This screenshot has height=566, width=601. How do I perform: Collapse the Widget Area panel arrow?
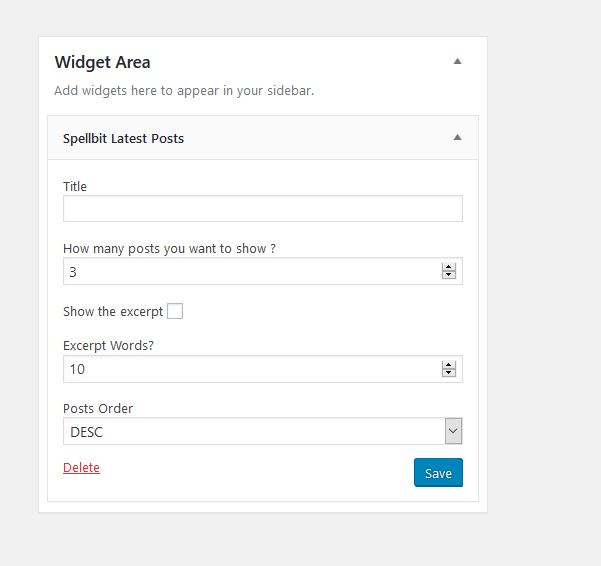point(457,61)
